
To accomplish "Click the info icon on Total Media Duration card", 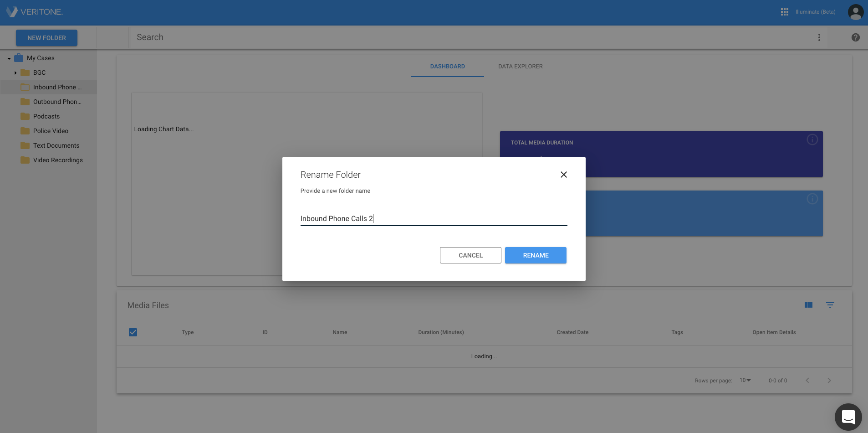I will pos(813,140).
